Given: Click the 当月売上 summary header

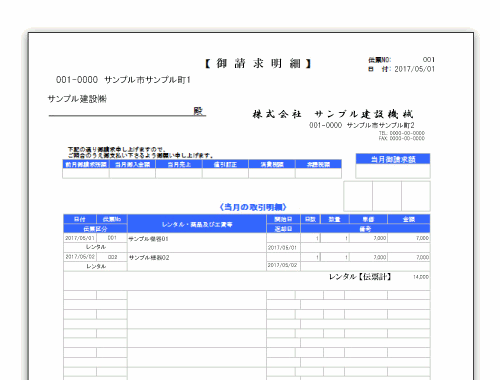Looking at the screenshot, I should [x=179, y=164].
